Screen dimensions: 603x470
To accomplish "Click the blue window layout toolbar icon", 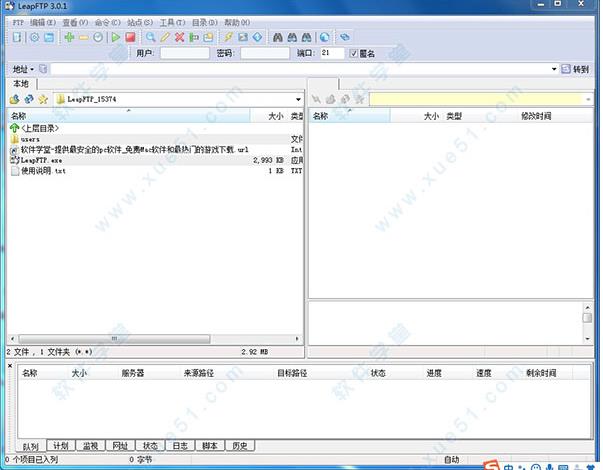I will tap(49, 37).
